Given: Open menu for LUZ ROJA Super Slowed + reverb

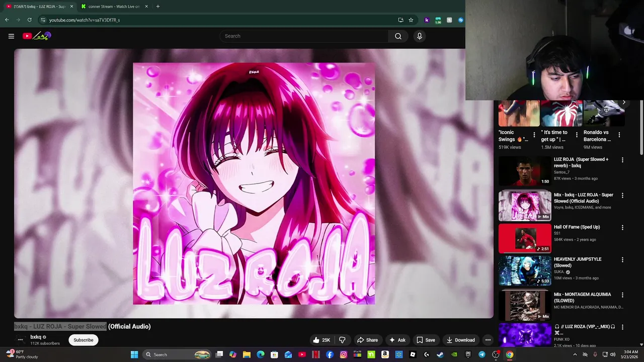Looking at the screenshot, I should (622, 160).
